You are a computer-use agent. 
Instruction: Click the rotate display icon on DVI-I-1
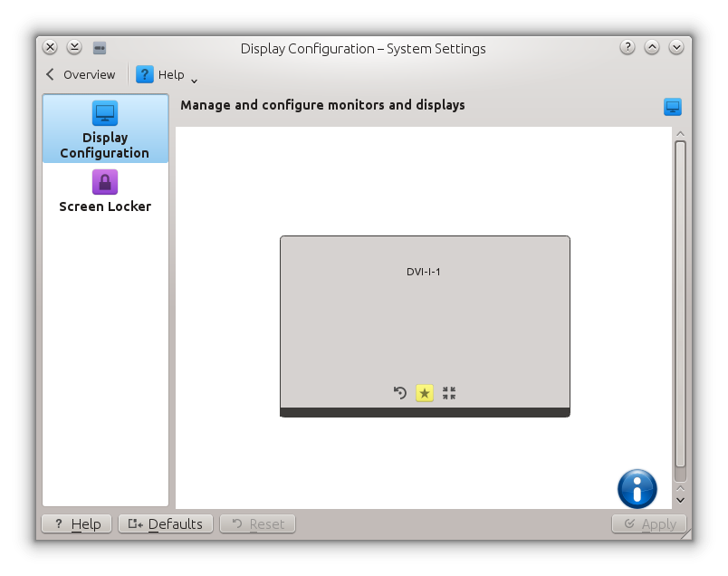click(x=400, y=393)
